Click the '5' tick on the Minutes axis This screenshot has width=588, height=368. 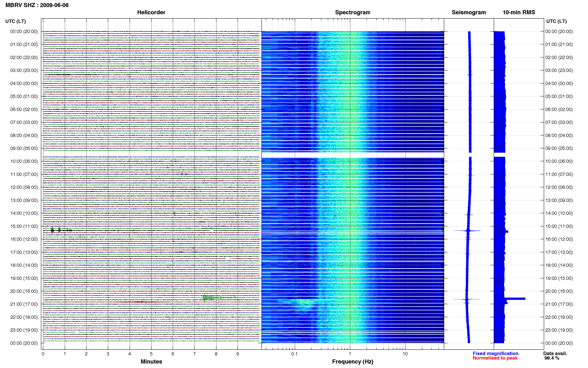(x=151, y=354)
